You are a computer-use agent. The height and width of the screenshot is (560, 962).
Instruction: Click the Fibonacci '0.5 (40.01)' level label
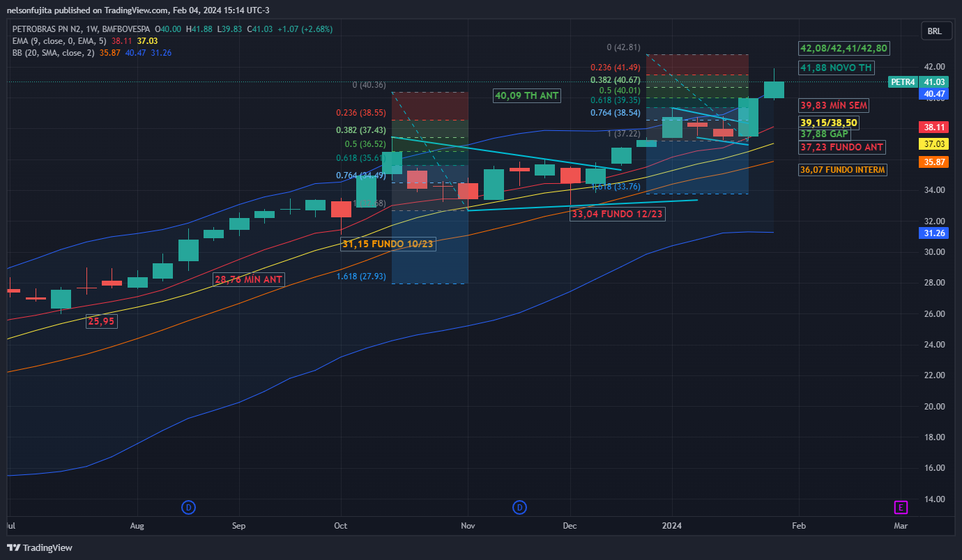point(620,91)
